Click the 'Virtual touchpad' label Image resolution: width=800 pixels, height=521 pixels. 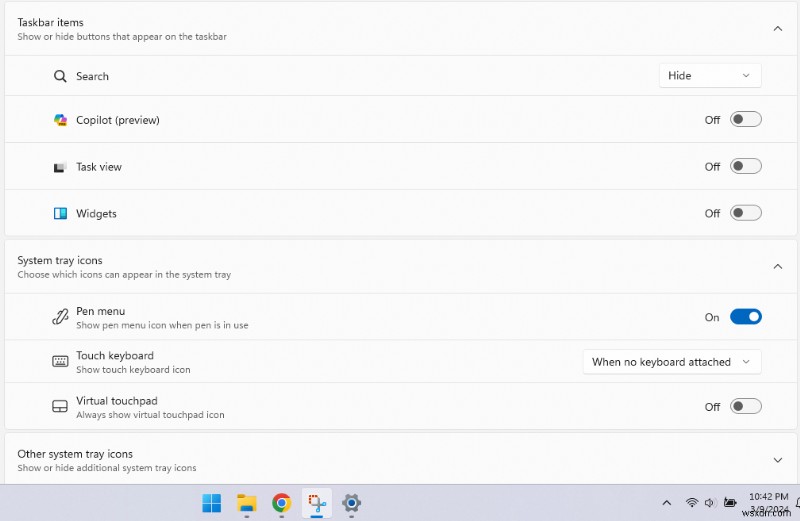117,401
